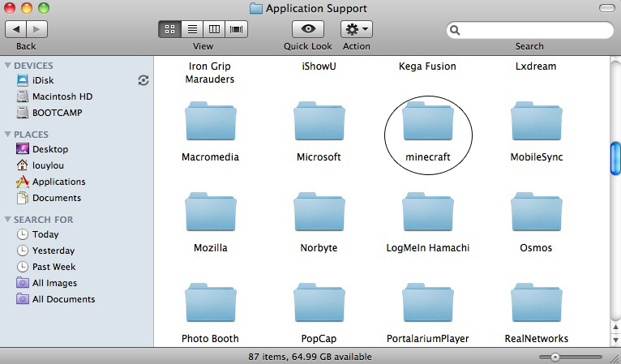The width and height of the screenshot is (621, 364).
Task: Switch to Cover Flow view
Action: click(237, 29)
